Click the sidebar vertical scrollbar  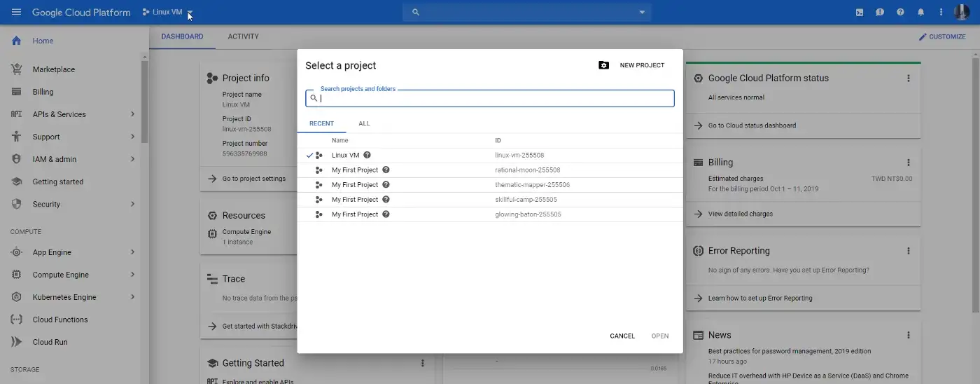[145, 102]
